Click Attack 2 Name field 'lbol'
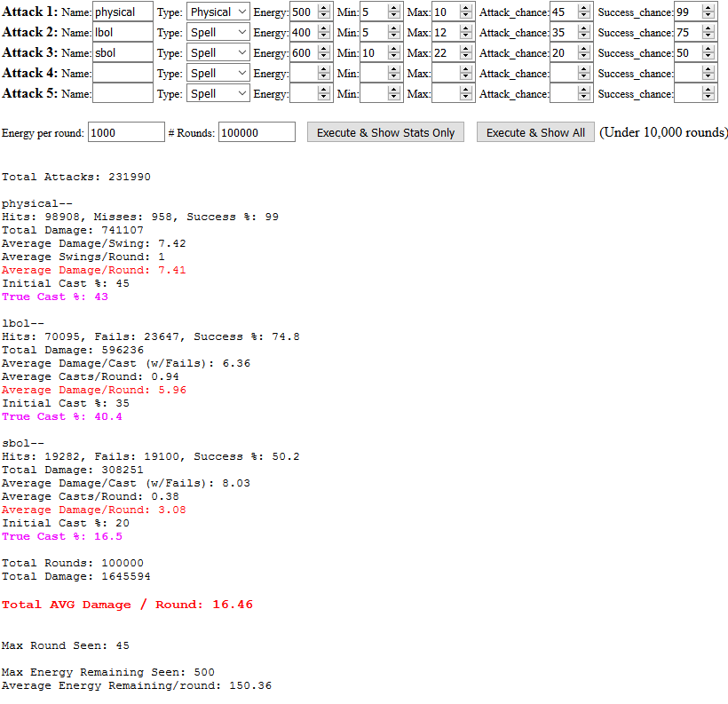728x704 pixels. (123, 33)
